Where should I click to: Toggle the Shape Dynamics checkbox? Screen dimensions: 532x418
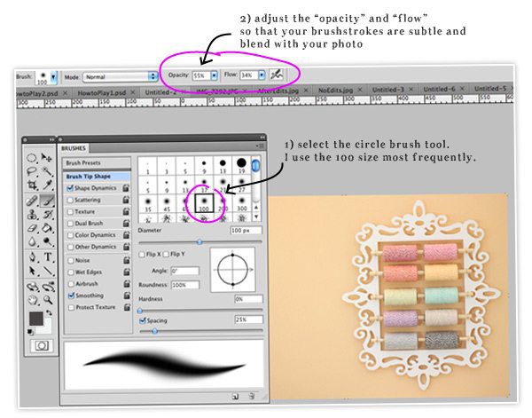(x=70, y=187)
